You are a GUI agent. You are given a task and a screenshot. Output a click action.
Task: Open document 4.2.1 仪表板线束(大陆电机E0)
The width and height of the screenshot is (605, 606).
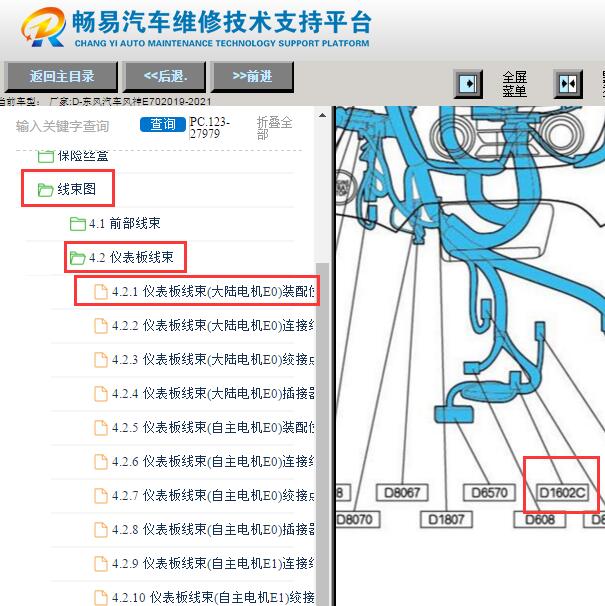coord(205,291)
